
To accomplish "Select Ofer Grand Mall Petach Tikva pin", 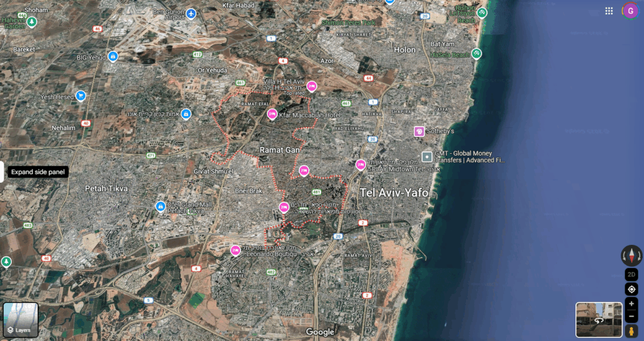I will (160, 207).
